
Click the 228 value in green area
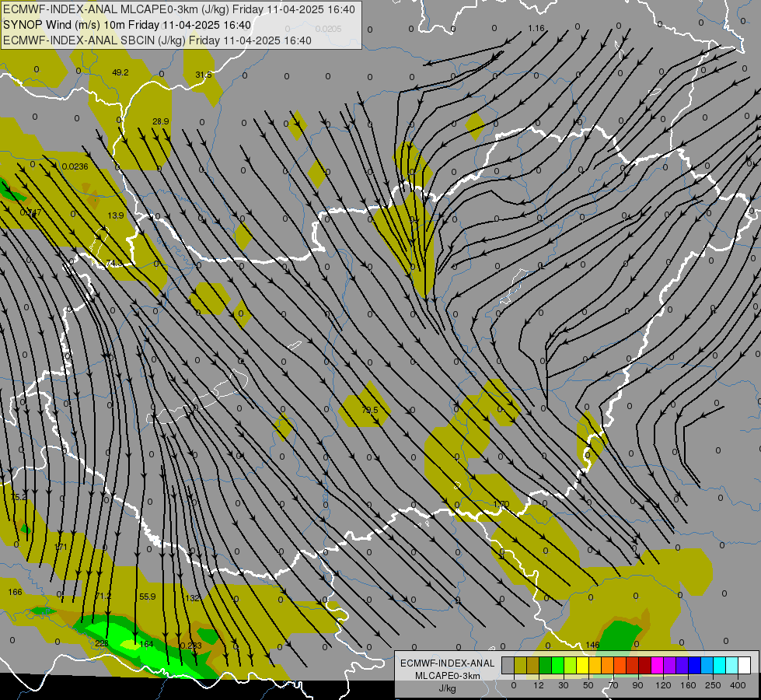tap(102, 643)
